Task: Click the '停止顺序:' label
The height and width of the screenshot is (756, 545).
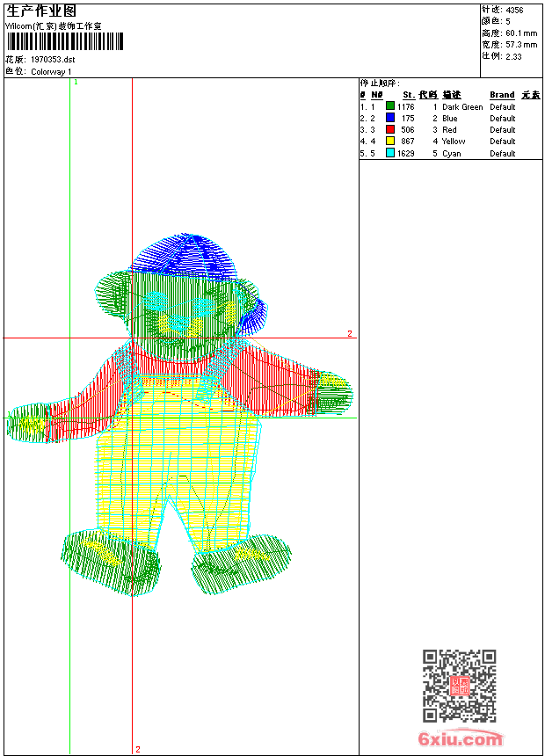Action: pyautogui.click(x=380, y=84)
